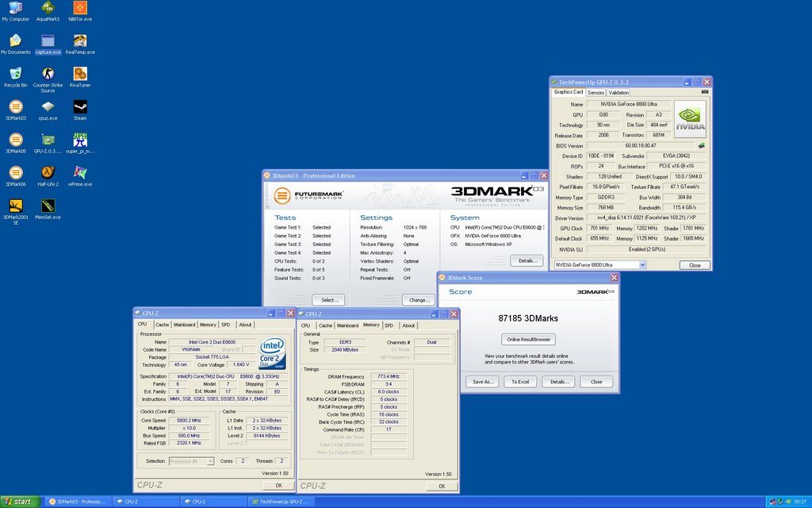Screen dimensions: 812x508
Task: Open the Mainboard tab in left CPU-Z window
Action: pos(184,325)
